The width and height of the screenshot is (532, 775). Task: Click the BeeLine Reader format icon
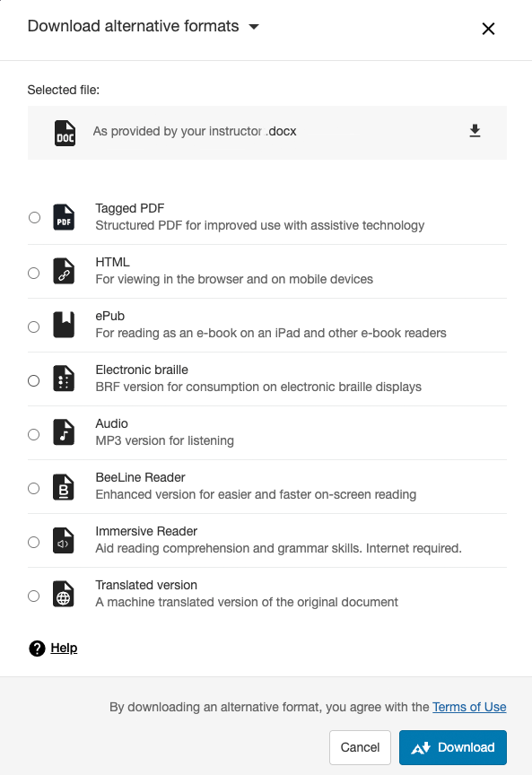(x=63, y=486)
